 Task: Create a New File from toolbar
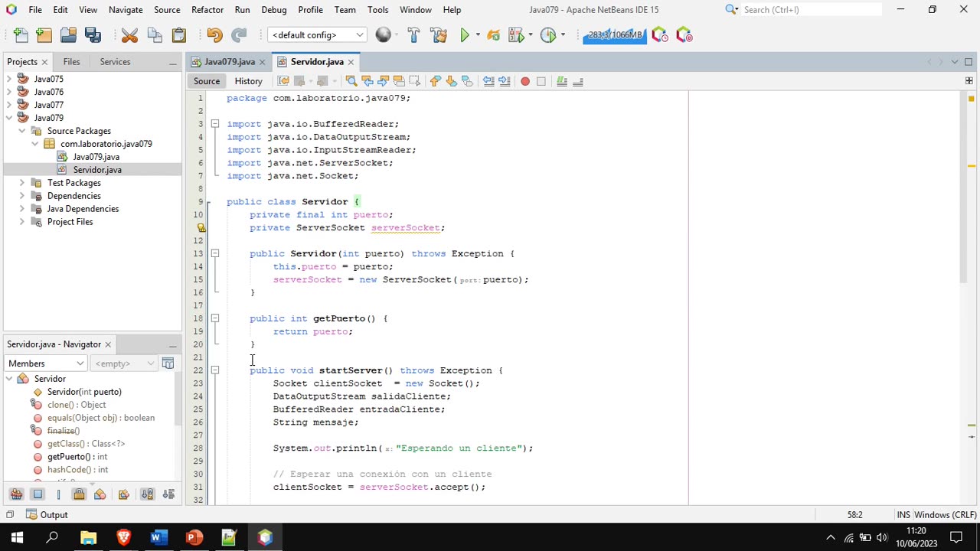click(21, 35)
